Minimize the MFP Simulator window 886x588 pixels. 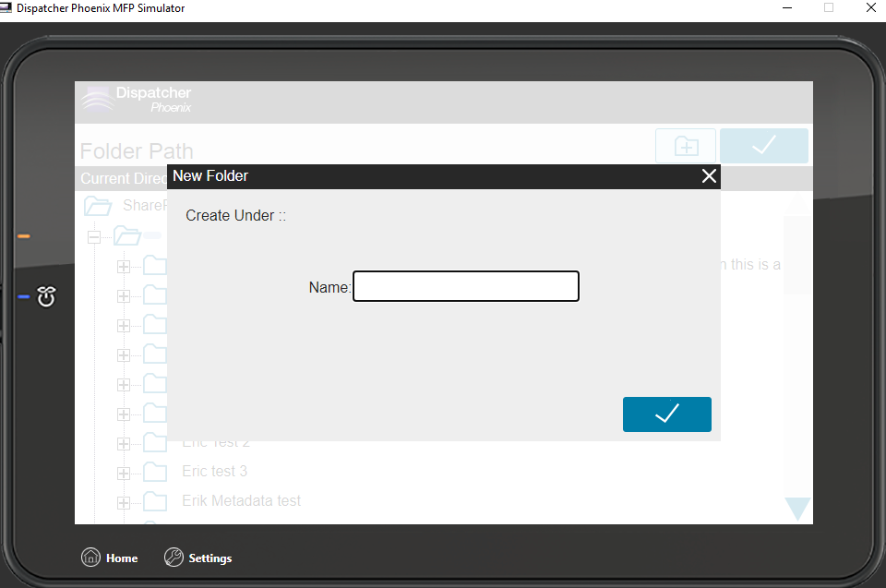787,8
